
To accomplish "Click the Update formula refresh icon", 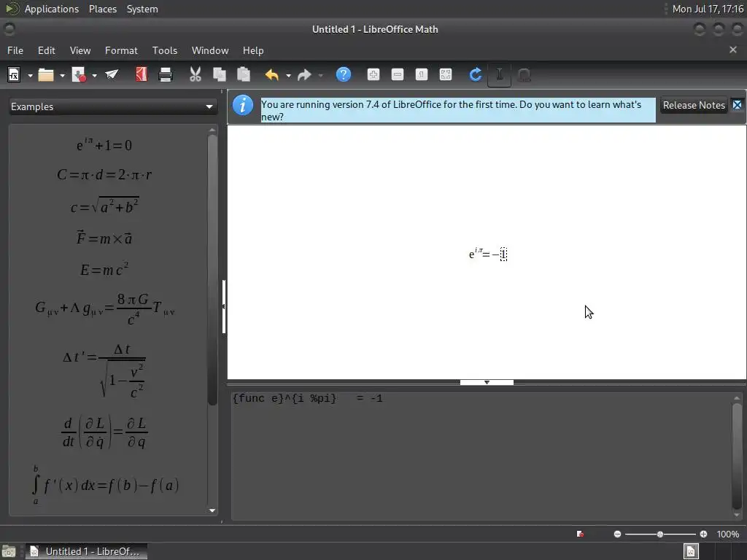I will pyautogui.click(x=476, y=75).
